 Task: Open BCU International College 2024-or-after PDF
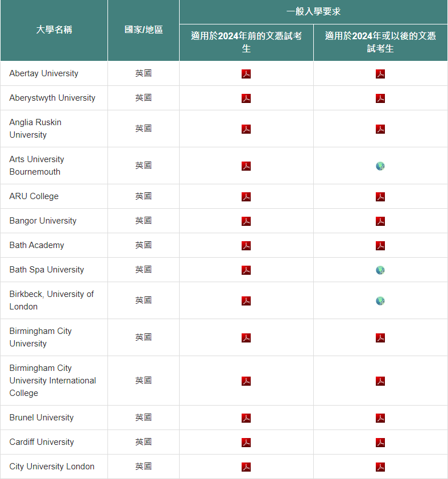[x=380, y=381]
